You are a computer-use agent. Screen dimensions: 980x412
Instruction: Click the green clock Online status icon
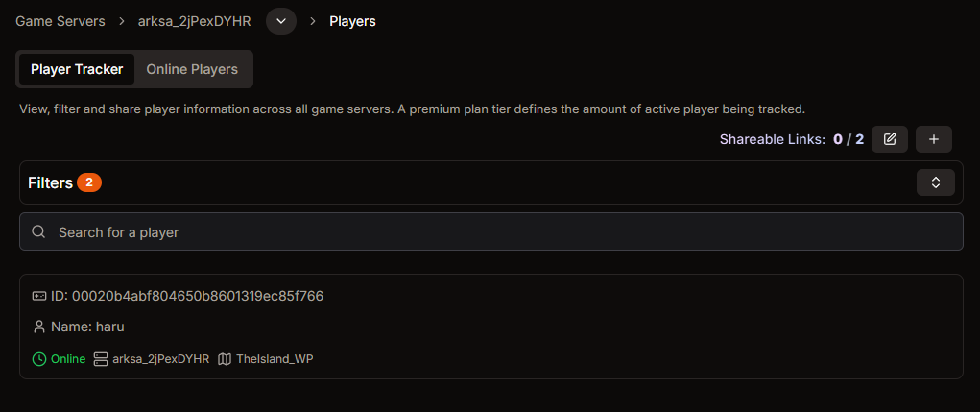(38, 359)
